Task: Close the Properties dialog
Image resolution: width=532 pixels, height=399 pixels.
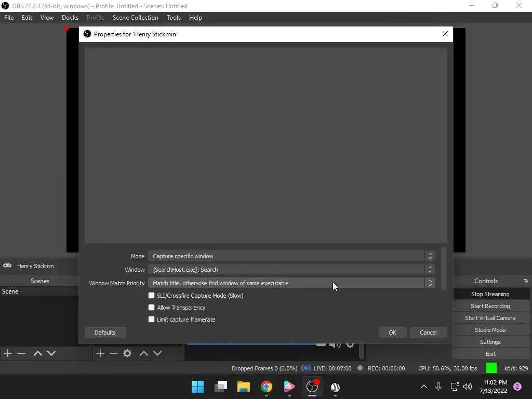Action: pyautogui.click(x=445, y=34)
